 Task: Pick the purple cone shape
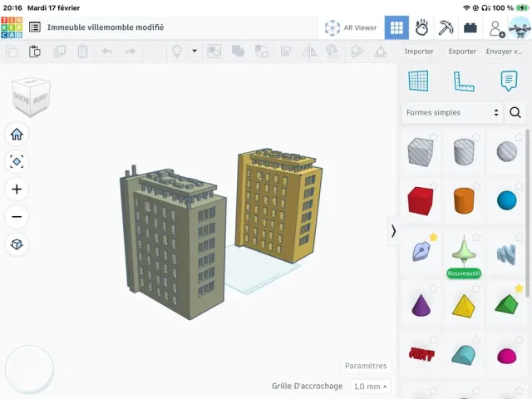pos(421,305)
